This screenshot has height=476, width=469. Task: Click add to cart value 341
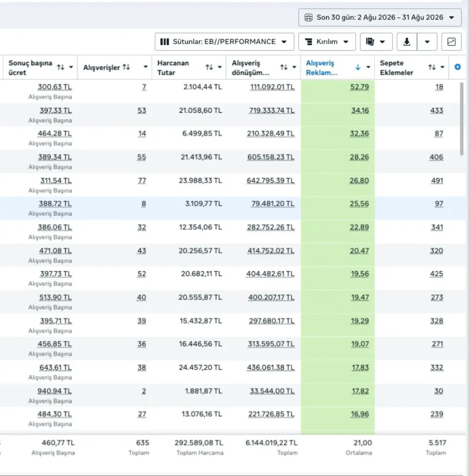[x=437, y=227]
